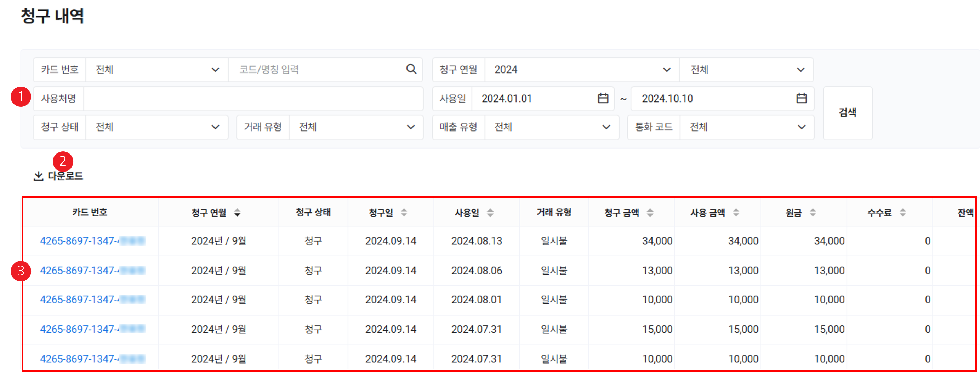
Task: Click the 다운로드 download button
Action: click(x=58, y=176)
